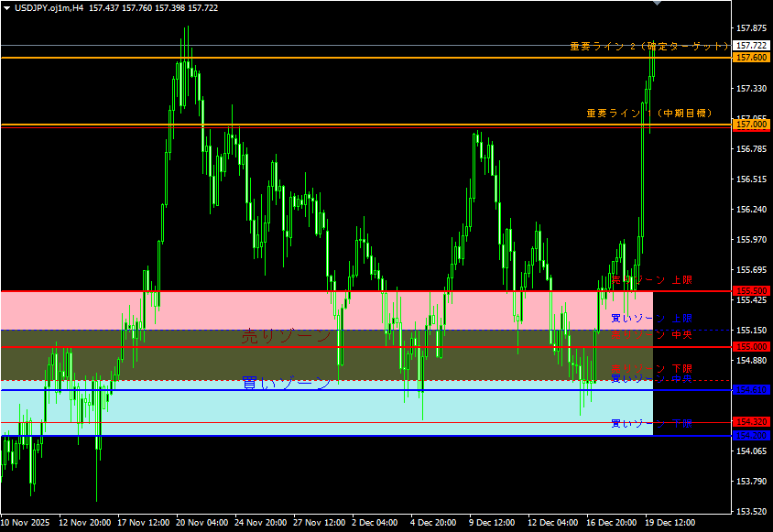Select the blue 154.610 price tag
Image resolution: width=773 pixels, height=532 pixels.
click(751, 390)
